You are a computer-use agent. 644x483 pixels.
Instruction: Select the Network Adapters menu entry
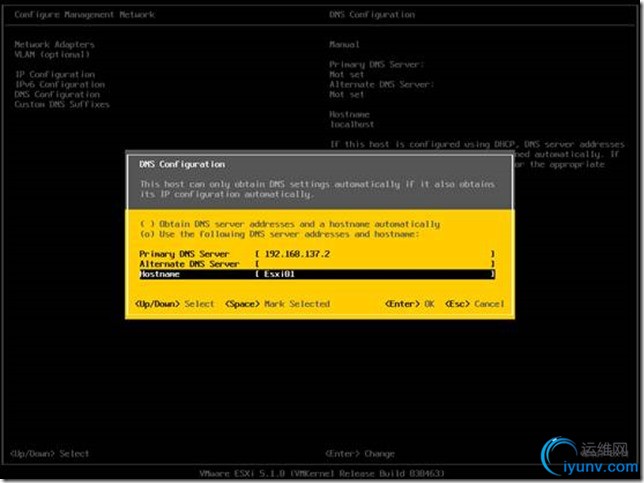click(x=54, y=44)
